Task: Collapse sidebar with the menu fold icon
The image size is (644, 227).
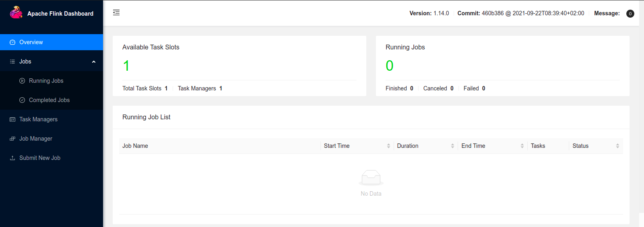Action: (116, 12)
